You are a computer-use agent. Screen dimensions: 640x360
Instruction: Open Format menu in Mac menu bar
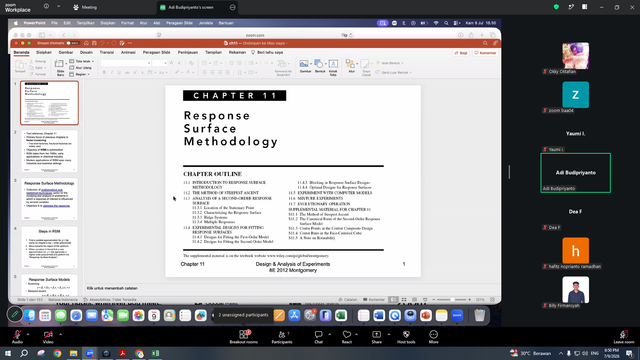(127, 23)
